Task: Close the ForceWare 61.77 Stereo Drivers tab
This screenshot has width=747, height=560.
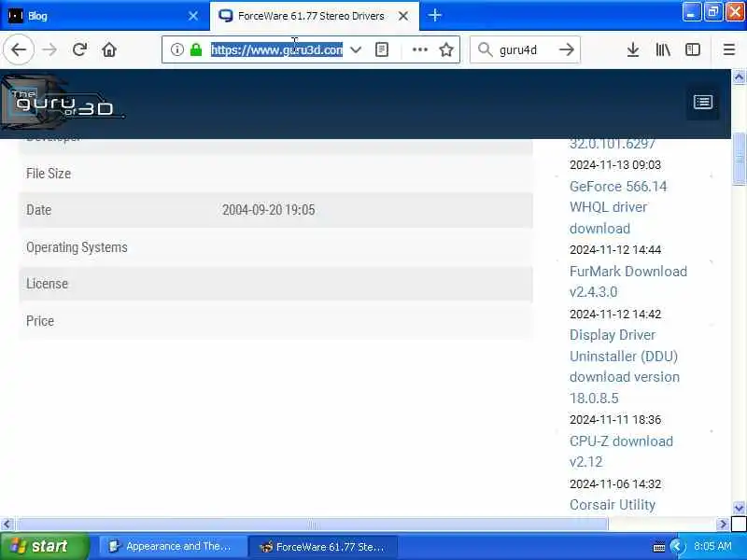Action: [x=403, y=16]
